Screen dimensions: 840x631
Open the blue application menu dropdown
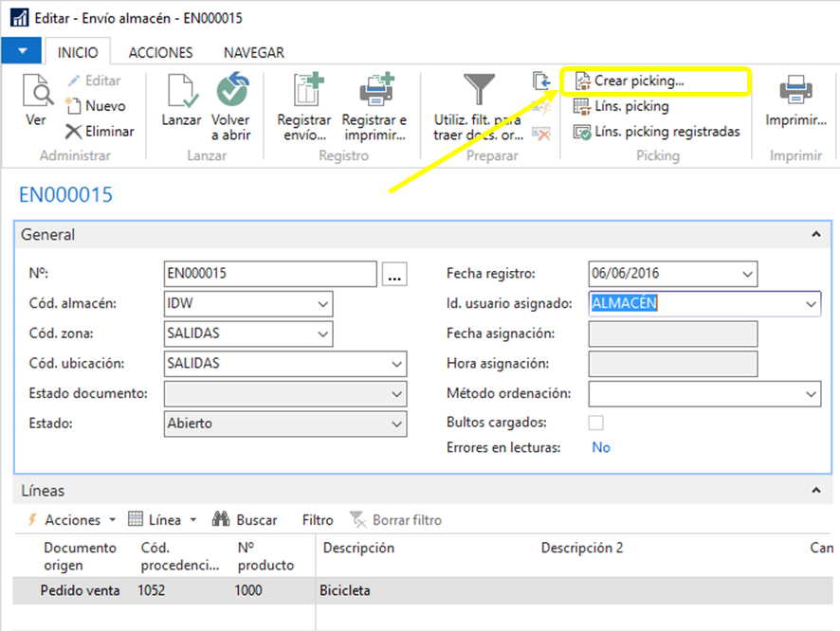[x=22, y=51]
